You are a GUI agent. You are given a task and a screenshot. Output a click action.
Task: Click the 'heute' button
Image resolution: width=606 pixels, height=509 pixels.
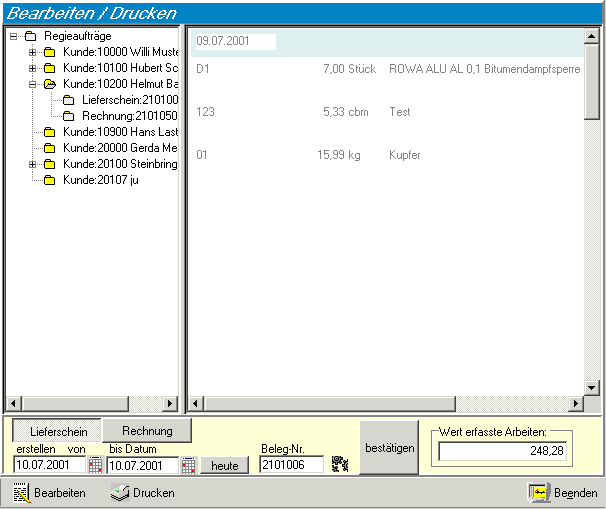(224, 465)
